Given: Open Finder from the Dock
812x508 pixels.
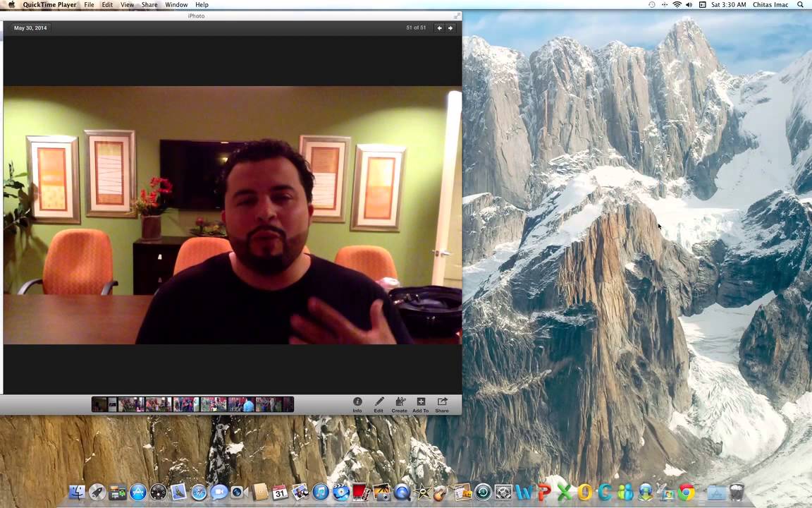Looking at the screenshot, I should [77, 491].
